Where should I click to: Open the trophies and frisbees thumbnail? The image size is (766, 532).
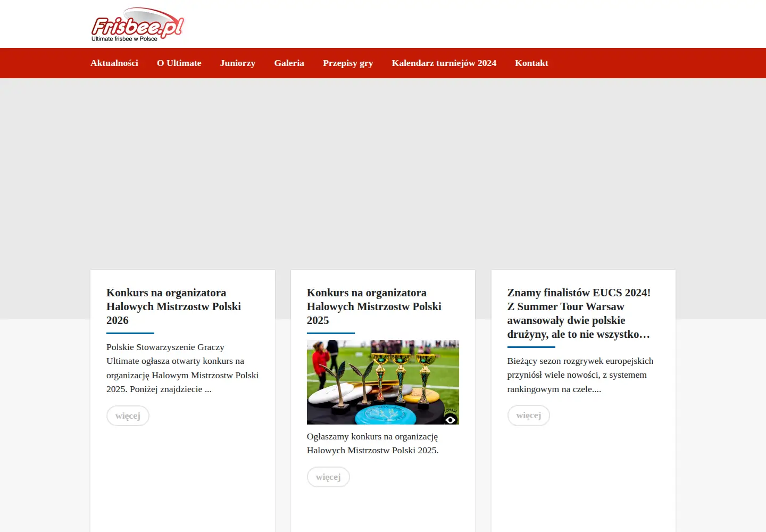click(383, 382)
